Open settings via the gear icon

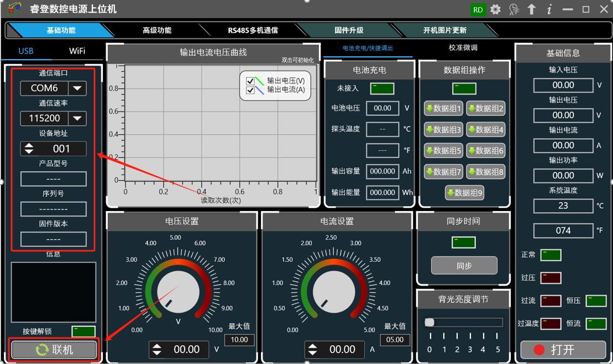coord(495,9)
